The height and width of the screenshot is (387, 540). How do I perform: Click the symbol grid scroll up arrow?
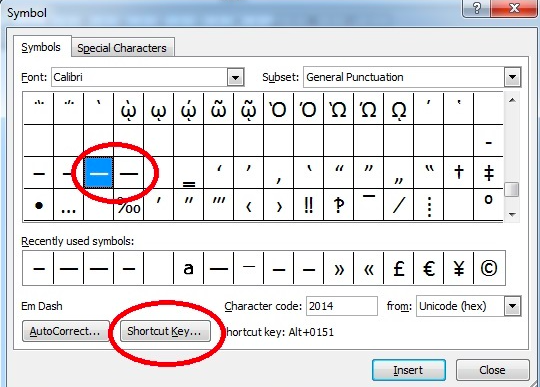(512, 101)
